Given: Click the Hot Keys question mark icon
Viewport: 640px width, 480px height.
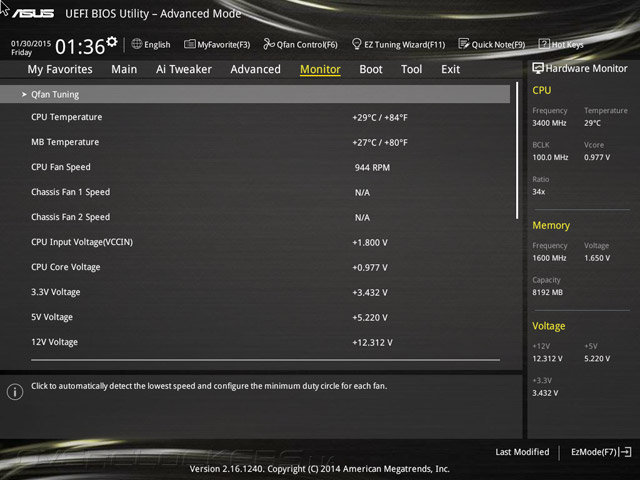Looking at the screenshot, I should (544, 44).
